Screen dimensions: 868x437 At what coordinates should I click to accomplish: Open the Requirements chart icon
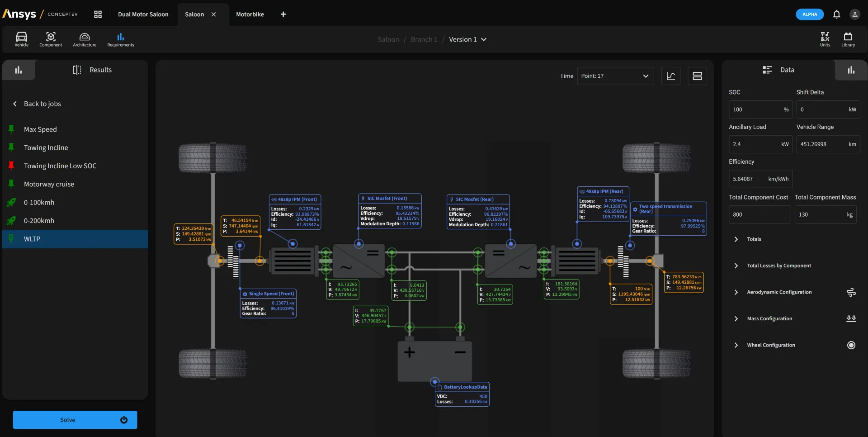pyautogui.click(x=120, y=39)
